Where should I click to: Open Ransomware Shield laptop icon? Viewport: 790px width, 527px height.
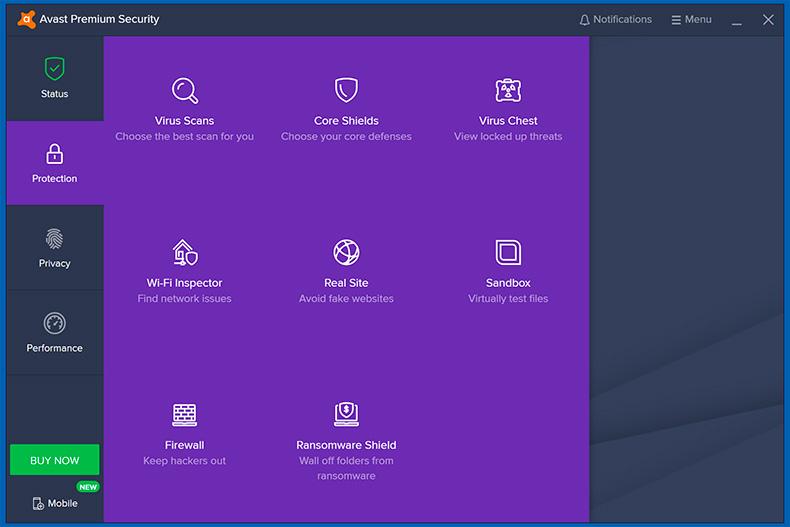(x=346, y=414)
